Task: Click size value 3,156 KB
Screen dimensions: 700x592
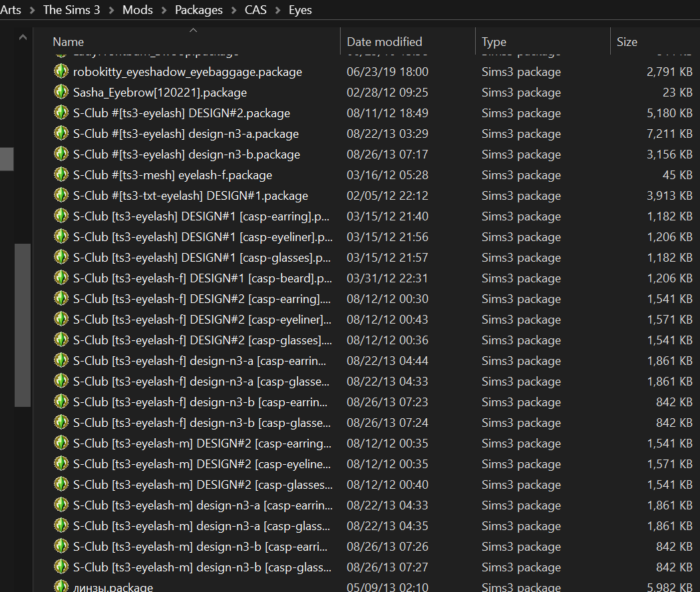Action: (x=669, y=154)
